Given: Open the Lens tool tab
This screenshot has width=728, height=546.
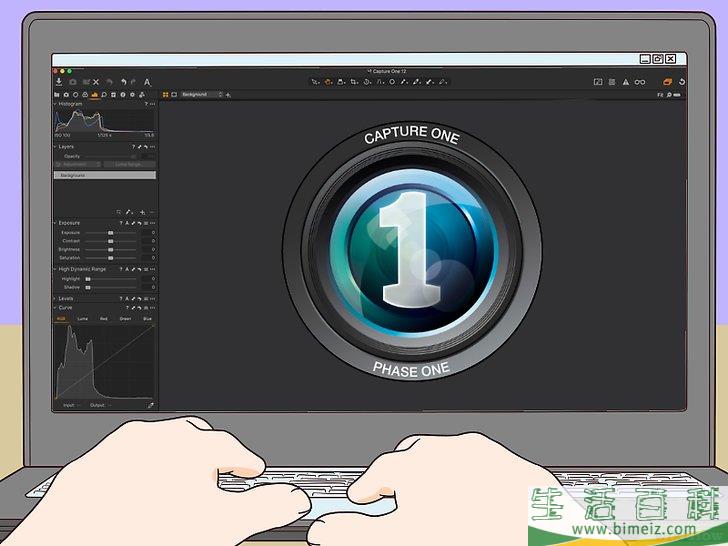Looking at the screenshot, I should (x=75, y=95).
